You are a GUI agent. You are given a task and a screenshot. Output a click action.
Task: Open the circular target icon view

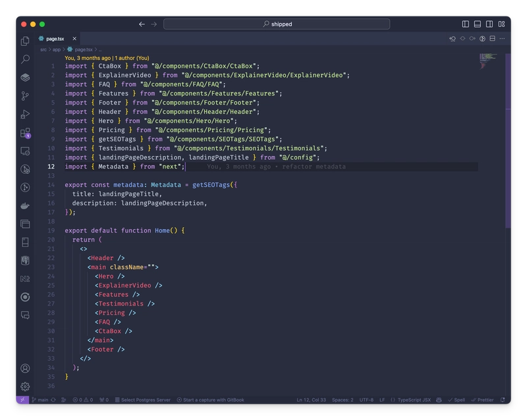tap(25, 297)
